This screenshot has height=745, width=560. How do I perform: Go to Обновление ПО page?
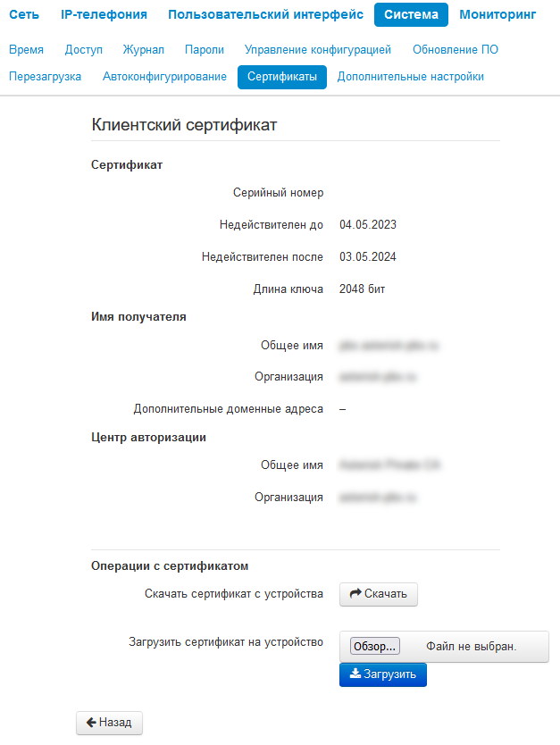455,49
